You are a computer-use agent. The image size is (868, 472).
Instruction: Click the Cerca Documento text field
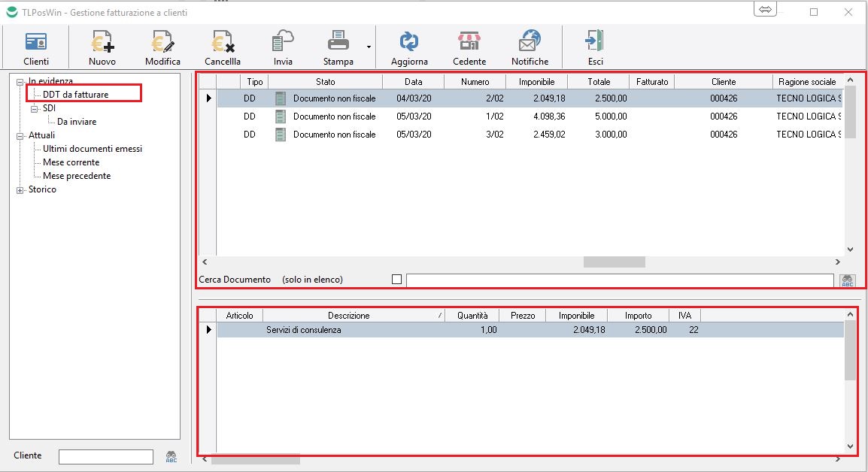pos(619,280)
